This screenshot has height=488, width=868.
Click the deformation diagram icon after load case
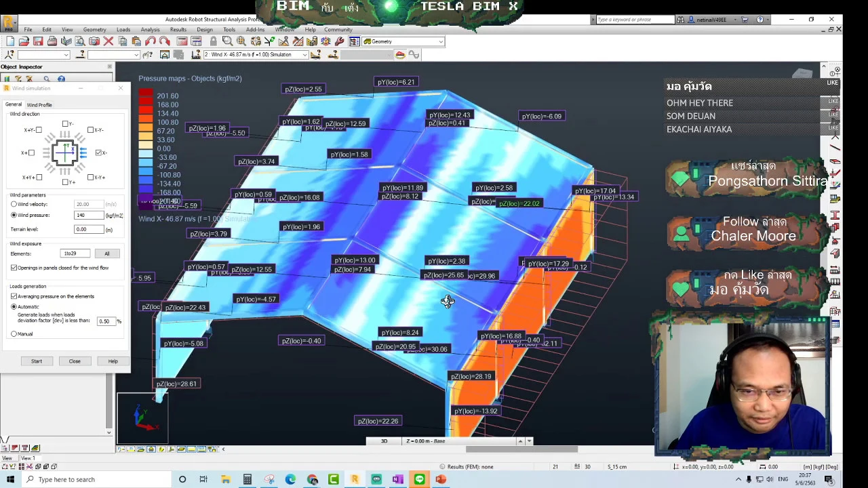click(315, 55)
